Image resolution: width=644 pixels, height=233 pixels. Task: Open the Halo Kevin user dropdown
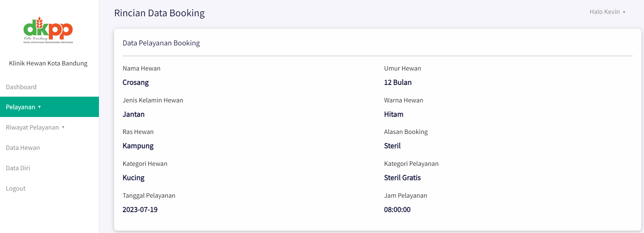604,12
